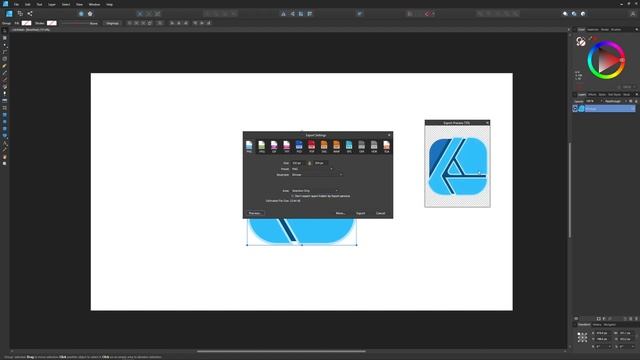The image size is (640, 360).
Task: Click the Flip Horizontal toolbar icon
Action: 283,14
